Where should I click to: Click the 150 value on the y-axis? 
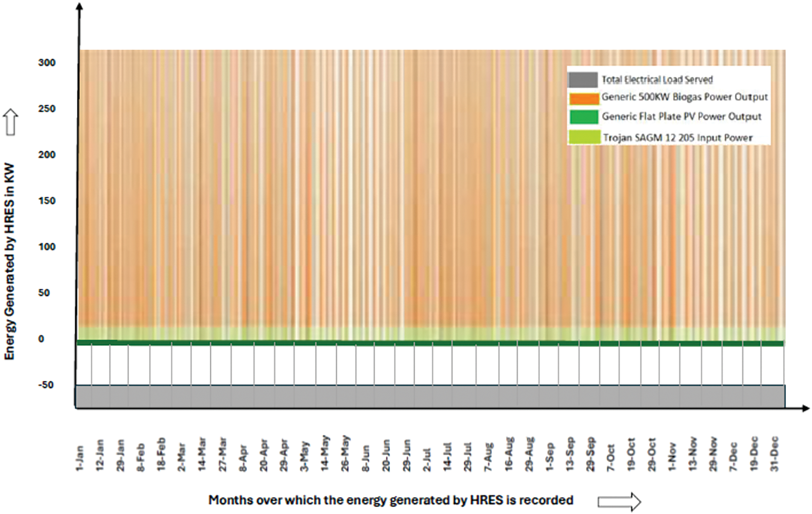[47, 201]
